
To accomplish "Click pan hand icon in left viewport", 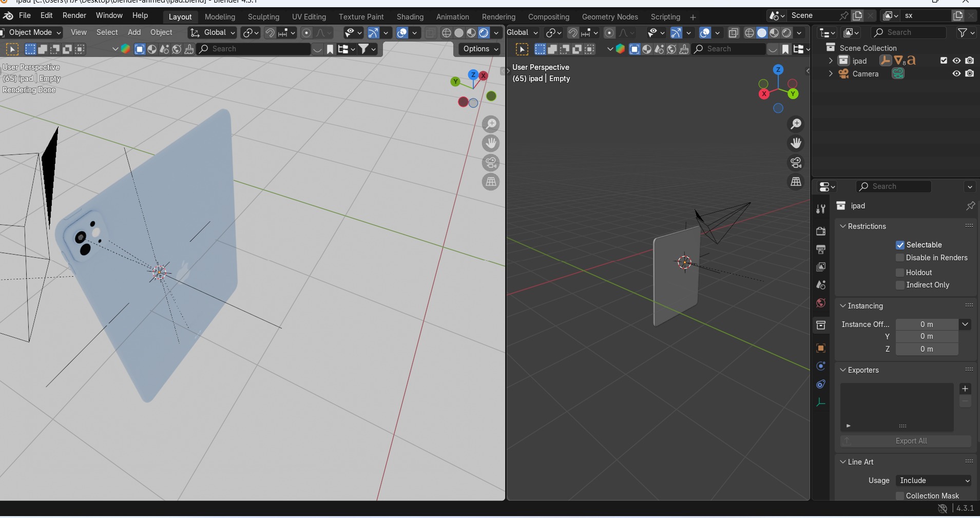I will coord(491,143).
